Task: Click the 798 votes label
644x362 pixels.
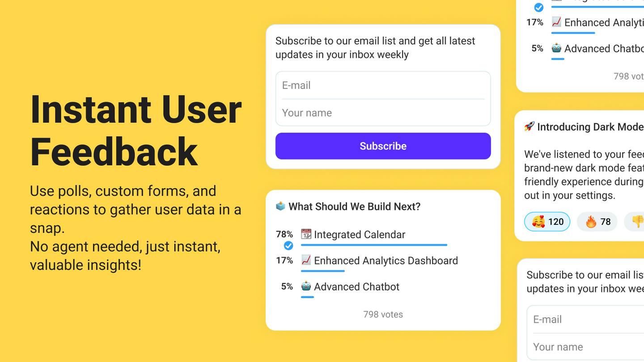Action: click(x=383, y=314)
